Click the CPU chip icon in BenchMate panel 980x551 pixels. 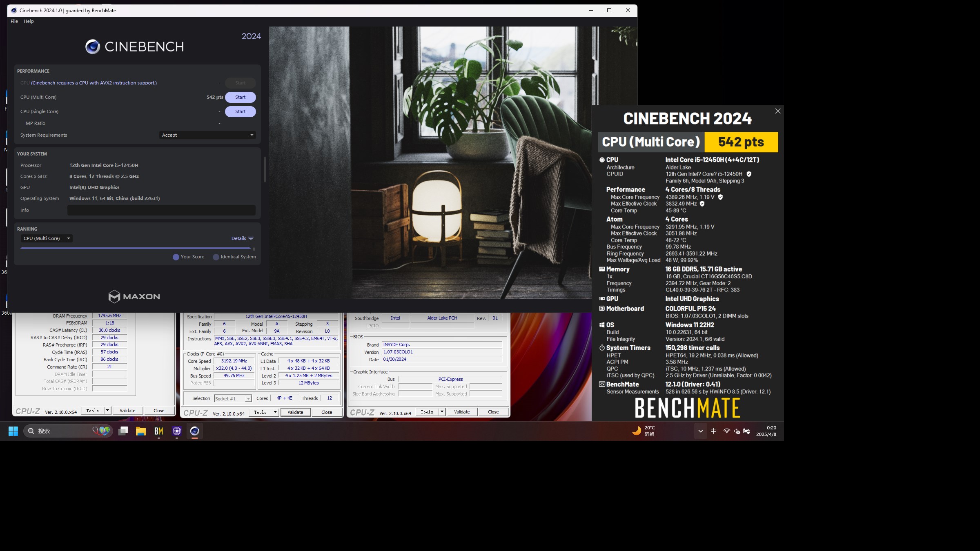click(602, 160)
